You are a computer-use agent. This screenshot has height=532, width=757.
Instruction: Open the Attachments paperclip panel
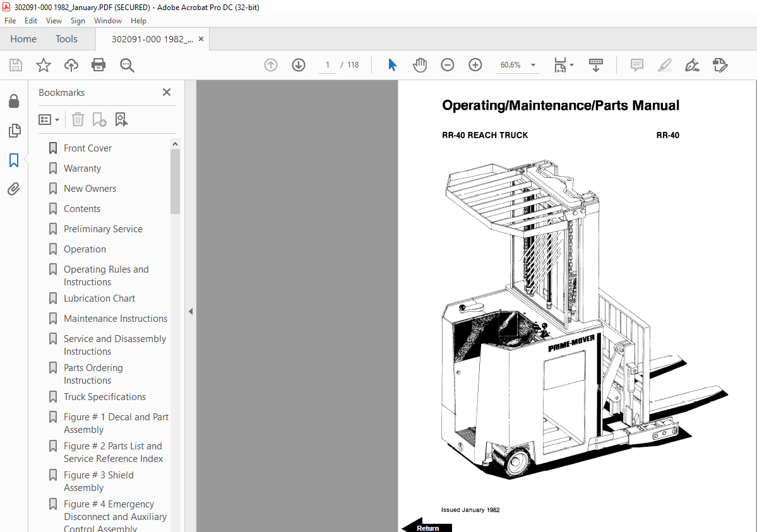click(x=14, y=189)
